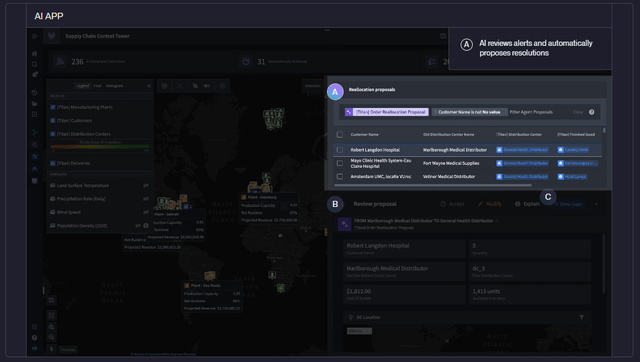640x362 pixels.
Task: Accept the reviewed proposal
Action: pos(452,204)
